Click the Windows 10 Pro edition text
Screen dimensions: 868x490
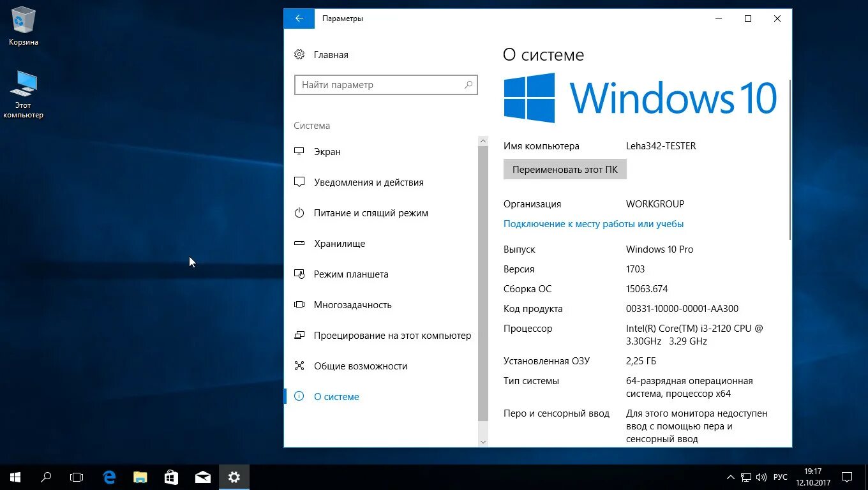[x=659, y=249]
